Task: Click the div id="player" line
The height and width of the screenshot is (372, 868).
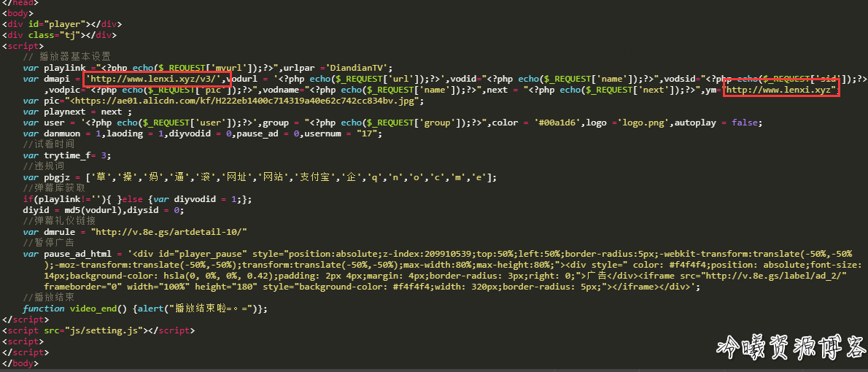Action: (x=62, y=24)
